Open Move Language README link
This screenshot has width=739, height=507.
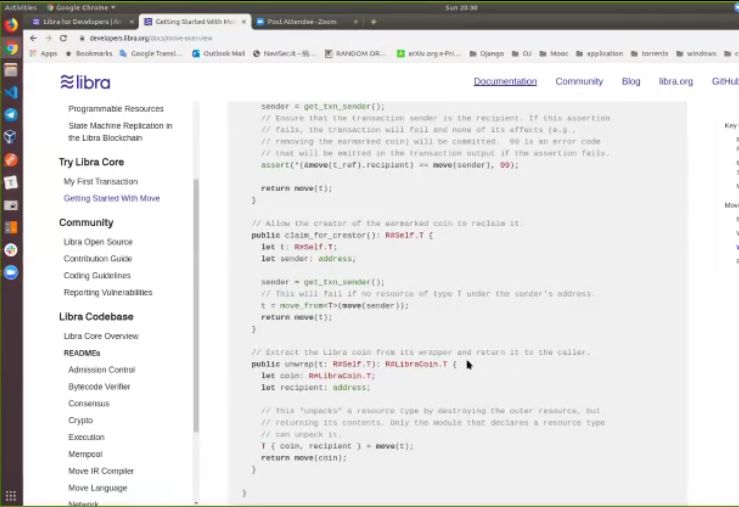point(98,488)
